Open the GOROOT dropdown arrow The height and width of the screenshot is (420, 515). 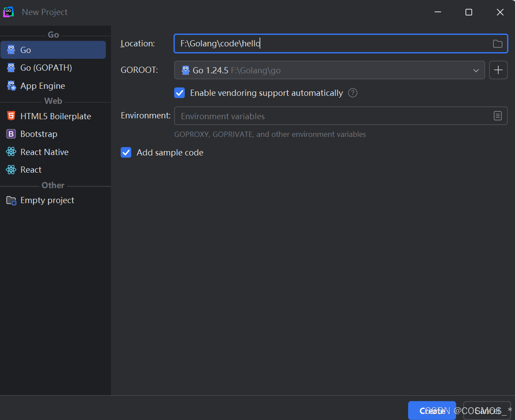tap(476, 71)
